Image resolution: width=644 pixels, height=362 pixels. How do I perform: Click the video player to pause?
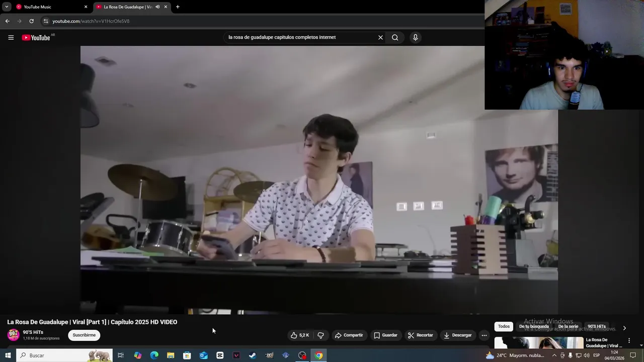319,180
